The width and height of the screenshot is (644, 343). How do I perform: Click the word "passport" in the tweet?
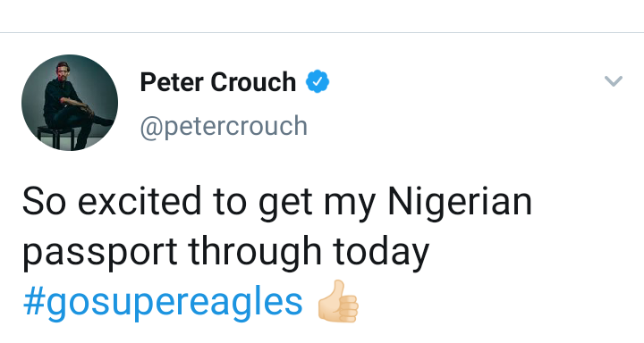pyautogui.click(x=100, y=252)
